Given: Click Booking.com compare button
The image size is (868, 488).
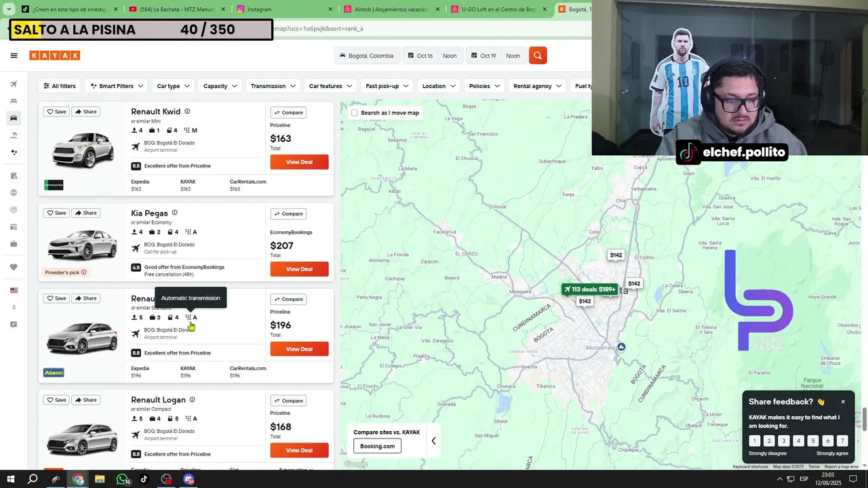Looking at the screenshot, I should (377, 446).
